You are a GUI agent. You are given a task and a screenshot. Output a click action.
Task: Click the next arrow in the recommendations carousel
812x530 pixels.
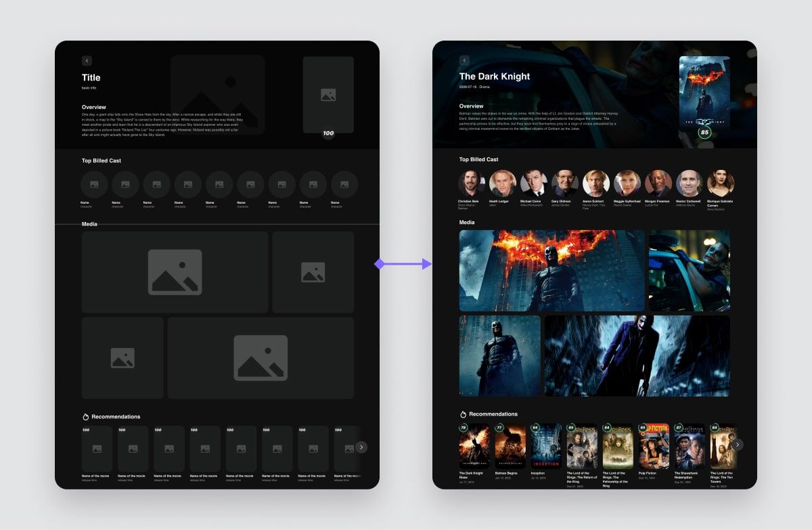[737, 445]
